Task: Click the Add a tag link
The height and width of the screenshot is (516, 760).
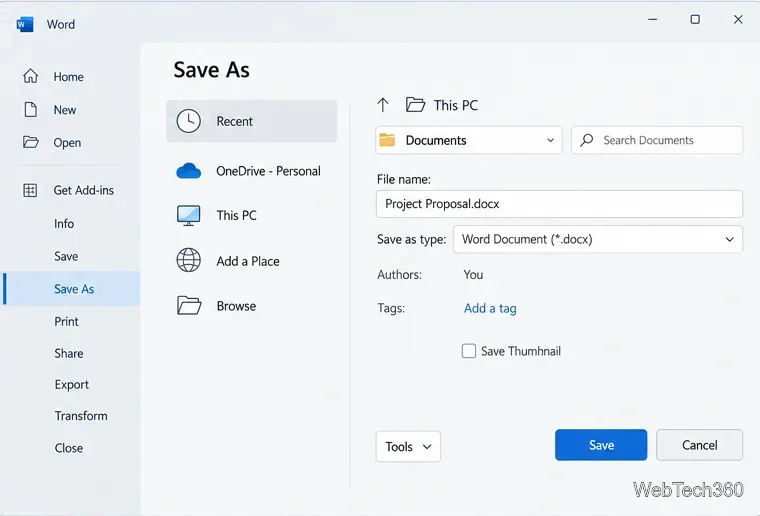Action: 490,308
